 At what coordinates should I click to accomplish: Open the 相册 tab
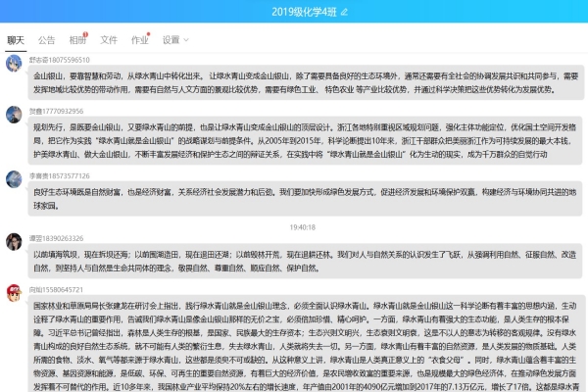pos(77,40)
